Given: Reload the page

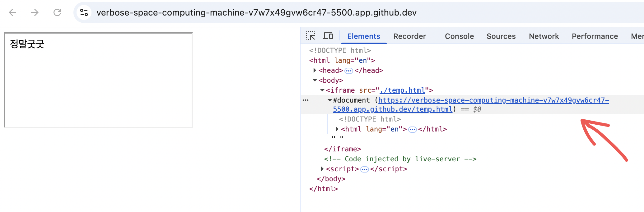Looking at the screenshot, I should pyautogui.click(x=57, y=12).
